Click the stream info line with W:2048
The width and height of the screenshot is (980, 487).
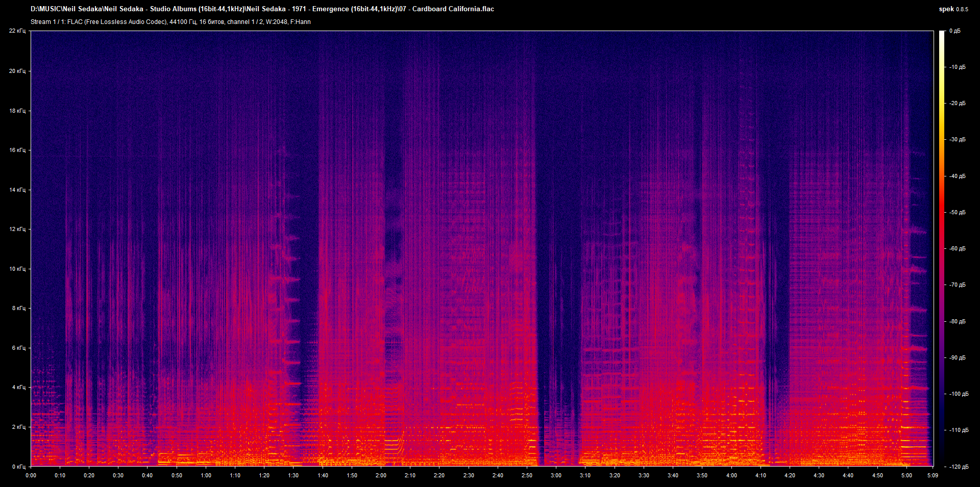click(x=170, y=21)
